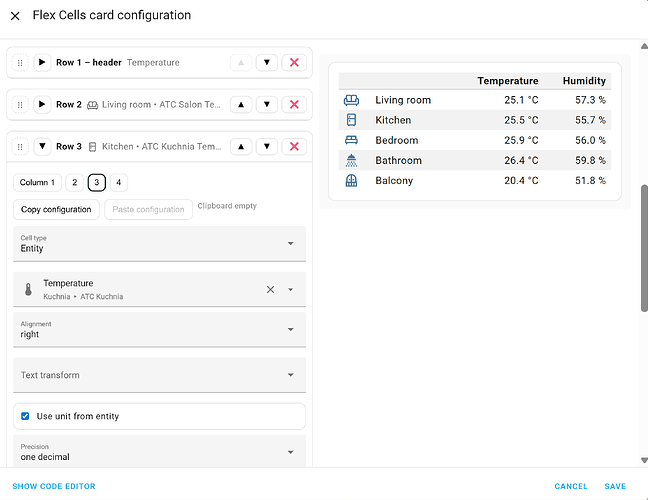Image resolution: width=648 pixels, height=500 pixels.
Task: Click the Copy configuration button
Action: click(x=56, y=209)
